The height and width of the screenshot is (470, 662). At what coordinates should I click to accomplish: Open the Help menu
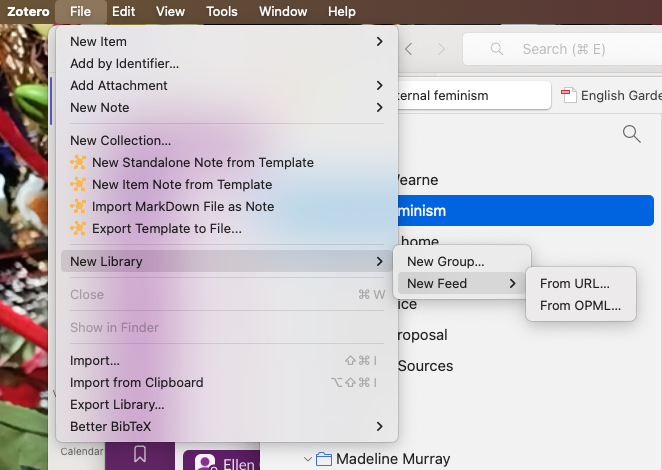coord(342,11)
